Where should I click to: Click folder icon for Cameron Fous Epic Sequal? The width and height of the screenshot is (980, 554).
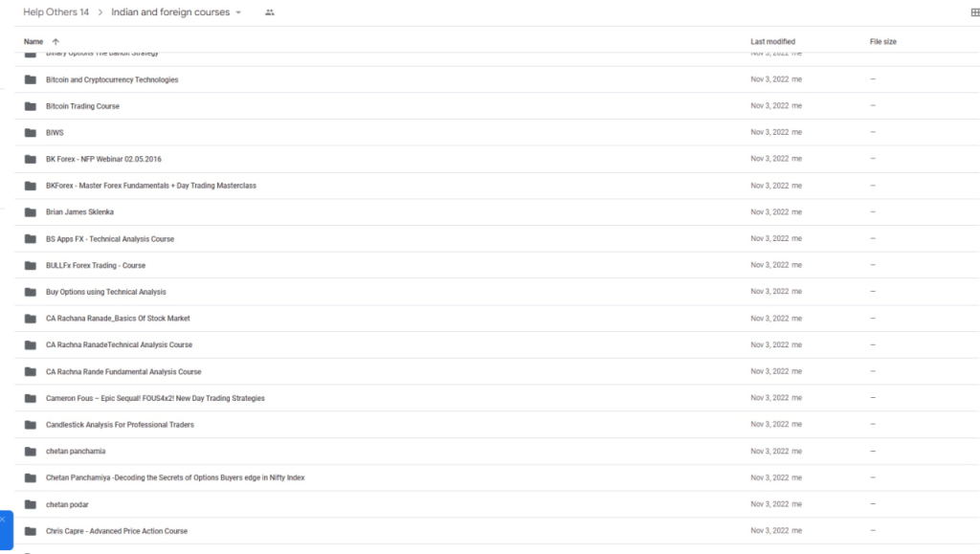point(30,398)
